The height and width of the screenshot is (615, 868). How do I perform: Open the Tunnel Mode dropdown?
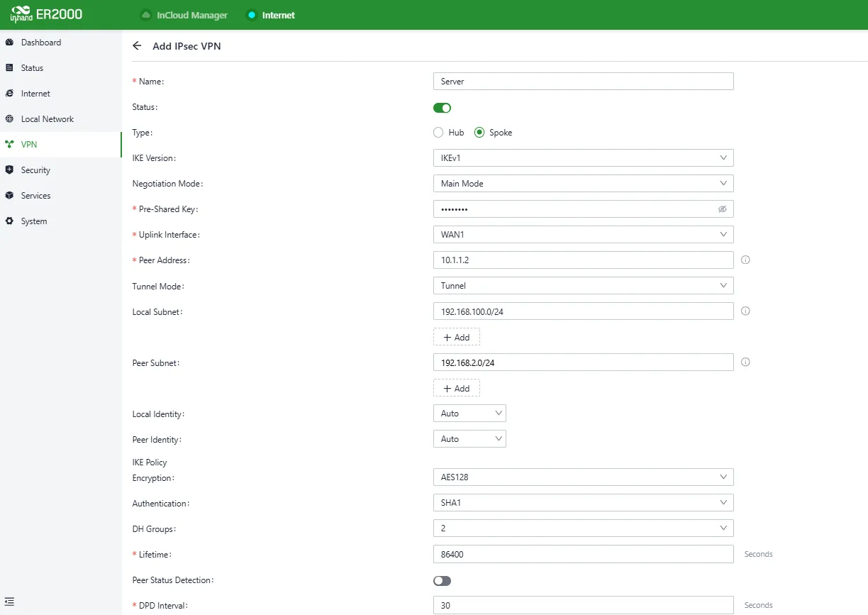[x=583, y=286]
